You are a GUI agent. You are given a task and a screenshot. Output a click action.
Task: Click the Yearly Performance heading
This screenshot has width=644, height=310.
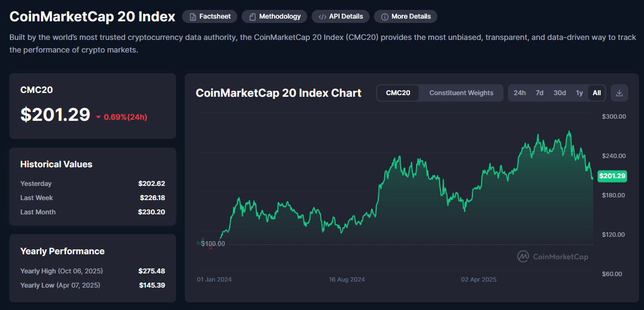click(x=62, y=251)
